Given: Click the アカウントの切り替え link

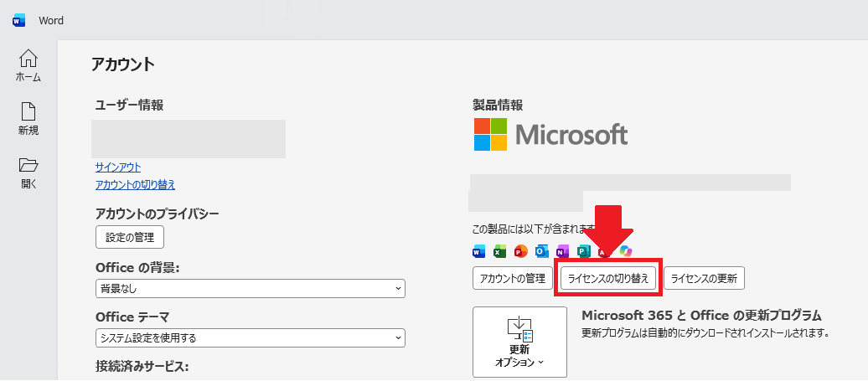Looking at the screenshot, I should 135,185.
